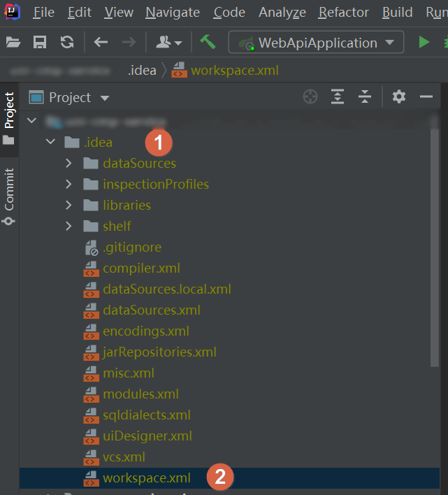Click the Build project hammer icon
This screenshot has height=495, width=448.
(x=208, y=42)
